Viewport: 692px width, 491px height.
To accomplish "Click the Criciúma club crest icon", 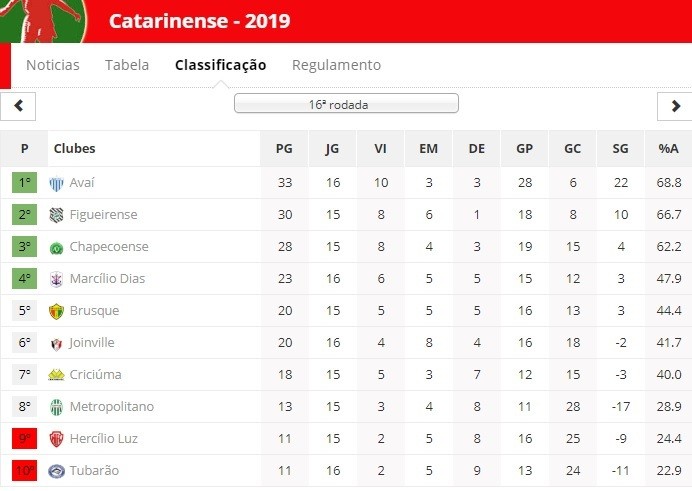I will pos(57,375).
